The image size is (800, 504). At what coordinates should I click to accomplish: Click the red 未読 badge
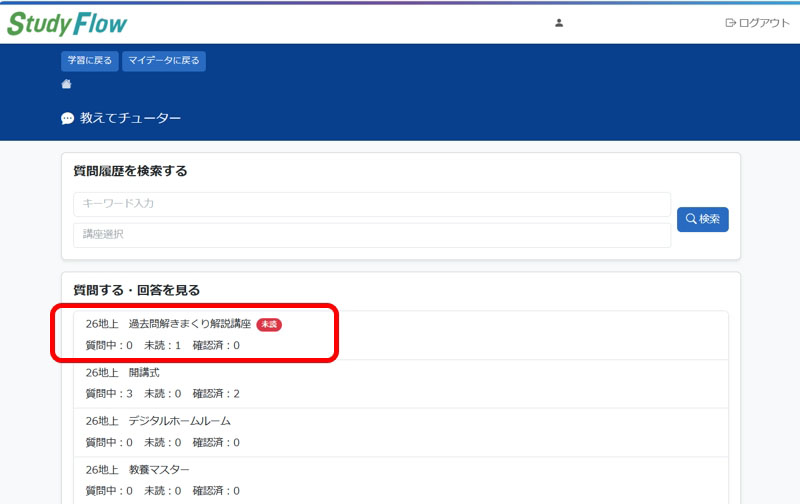point(269,324)
